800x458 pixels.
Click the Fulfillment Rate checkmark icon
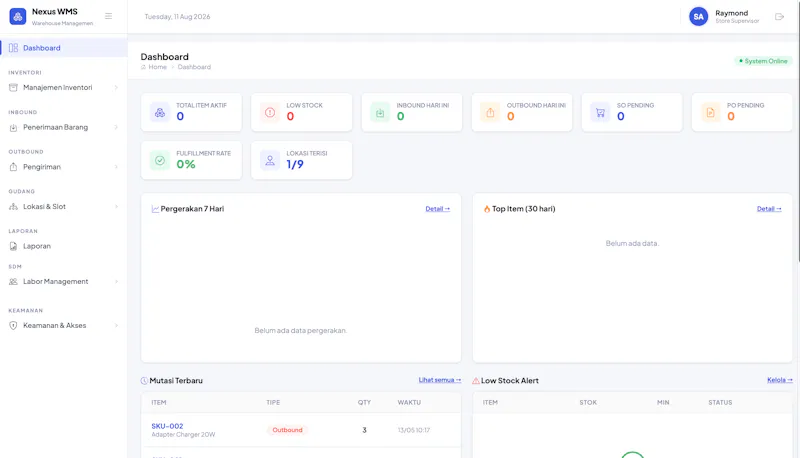pyautogui.click(x=160, y=161)
